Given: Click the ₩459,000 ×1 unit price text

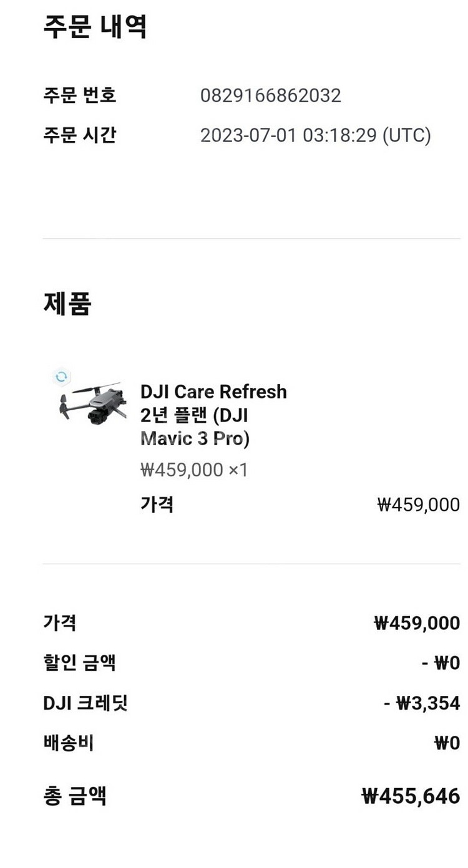Looking at the screenshot, I should (194, 470).
